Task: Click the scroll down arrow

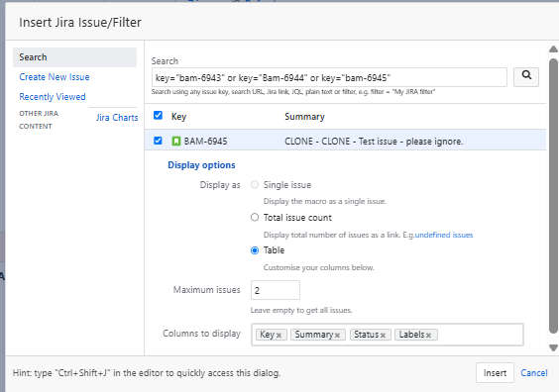Action: [553, 347]
